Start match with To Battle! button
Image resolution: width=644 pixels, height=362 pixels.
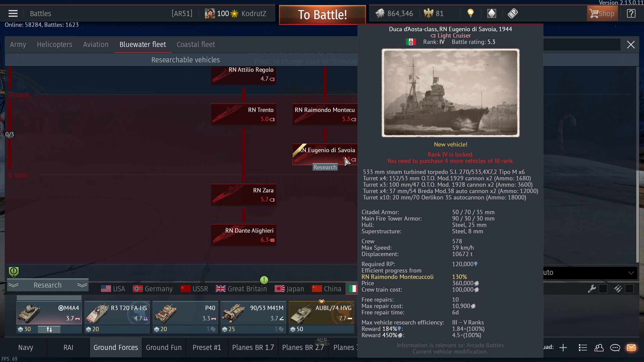pyautogui.click(x=322, y=15)
